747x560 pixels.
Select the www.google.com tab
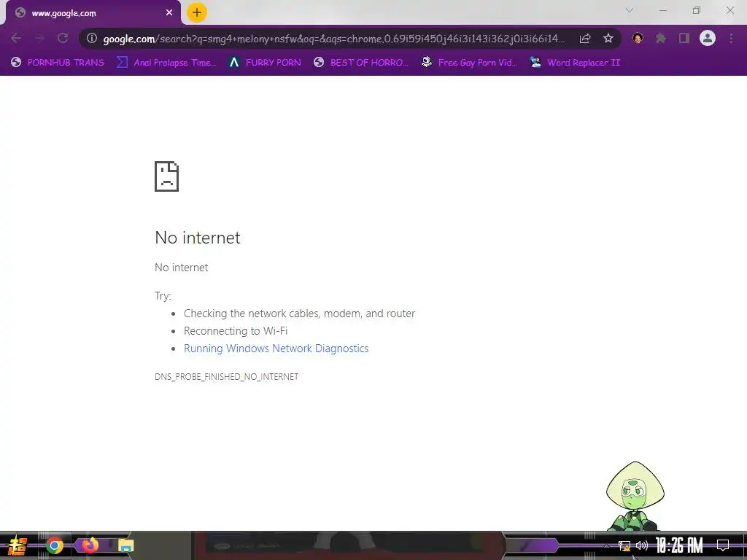(93, 13)
